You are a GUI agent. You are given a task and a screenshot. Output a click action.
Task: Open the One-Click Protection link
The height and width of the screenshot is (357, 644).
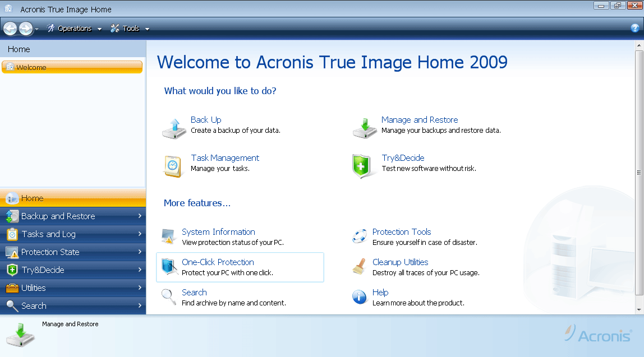pyautogui.click(x=218, y=262)
